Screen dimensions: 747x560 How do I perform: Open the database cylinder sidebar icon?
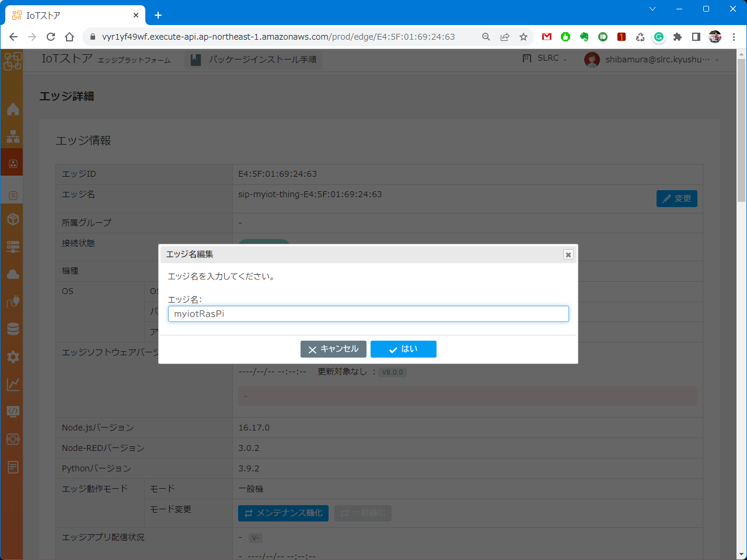click(x=13, y=329)
